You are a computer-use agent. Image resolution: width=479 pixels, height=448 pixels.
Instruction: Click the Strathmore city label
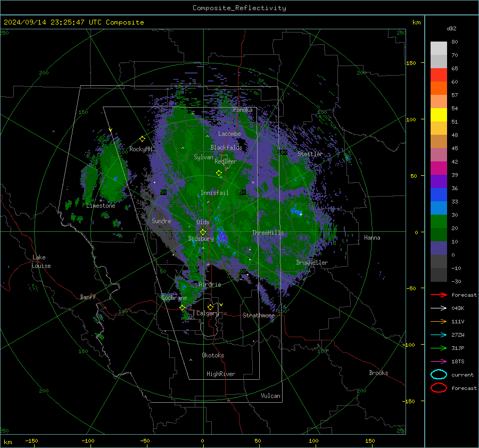[259, 315]
